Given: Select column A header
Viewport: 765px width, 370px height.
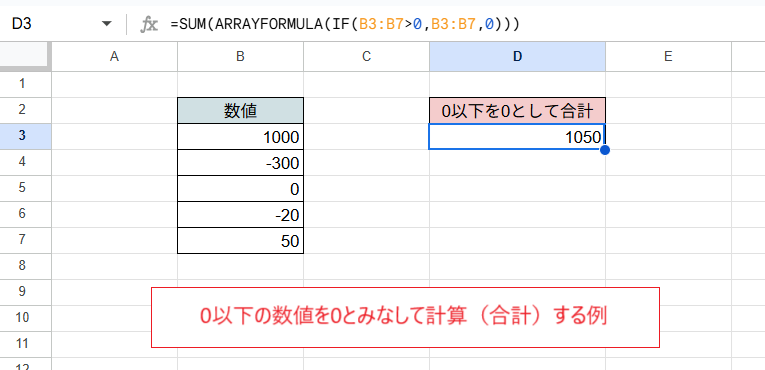Looking at the screenshot, I should point(114,57).
